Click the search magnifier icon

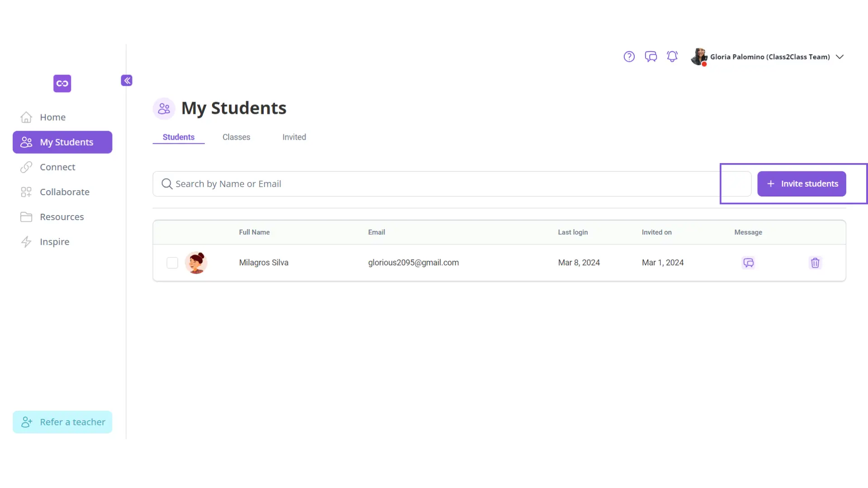167,184
